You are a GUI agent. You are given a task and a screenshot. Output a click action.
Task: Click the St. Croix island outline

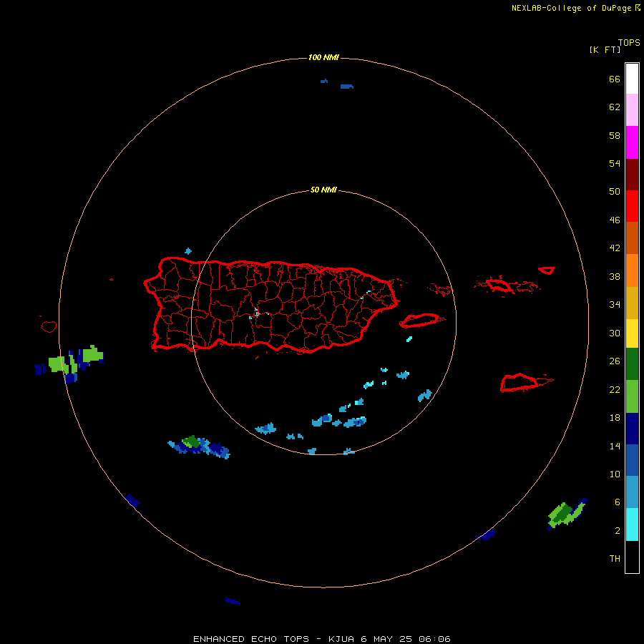click(x=519, y=383)
